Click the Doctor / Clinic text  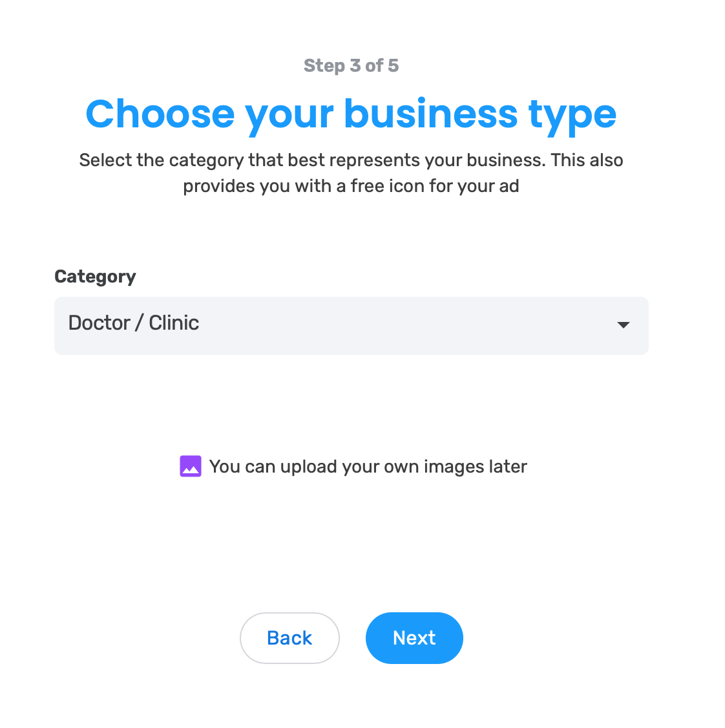pos(133,323)
